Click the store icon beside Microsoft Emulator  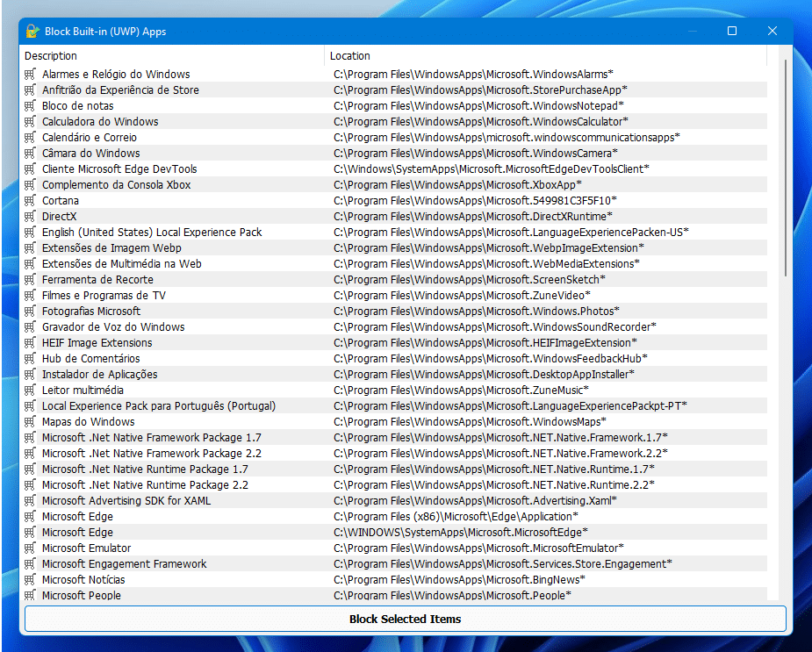tap(30, 548)
